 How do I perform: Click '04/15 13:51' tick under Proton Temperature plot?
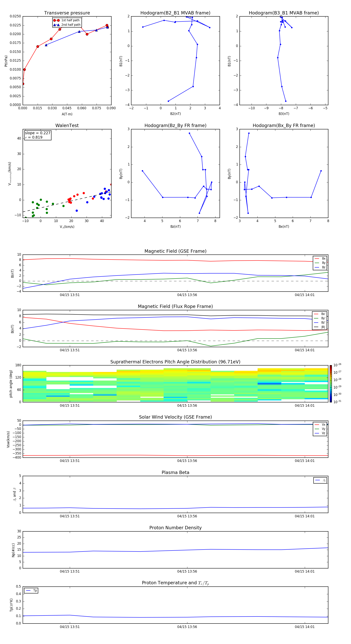70,627
